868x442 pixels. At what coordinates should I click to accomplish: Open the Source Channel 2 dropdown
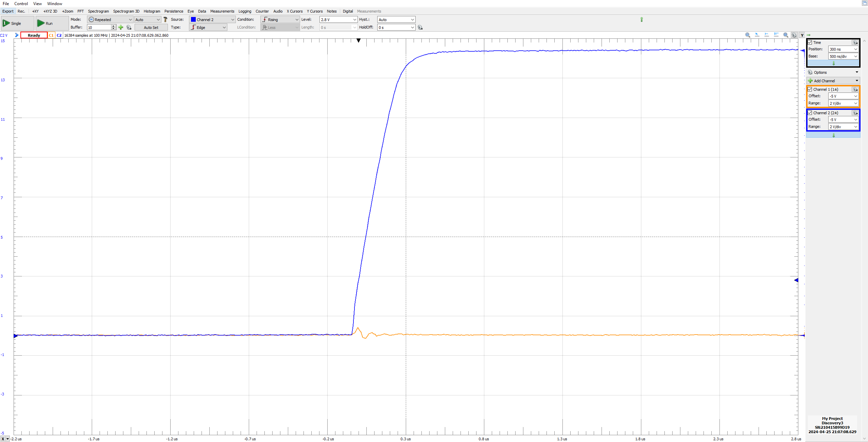[212, 19]
